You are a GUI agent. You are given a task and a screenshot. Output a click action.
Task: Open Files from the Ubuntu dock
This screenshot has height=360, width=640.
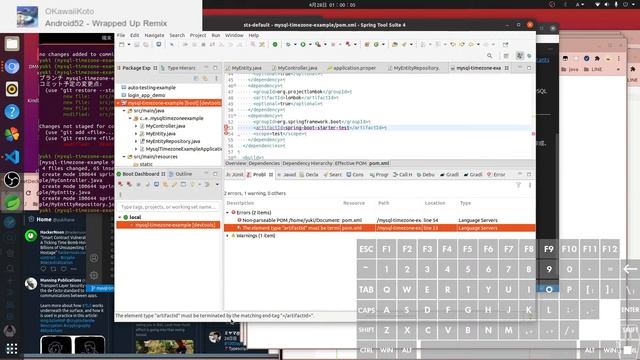pyautogui.click(x=12, y=44)
